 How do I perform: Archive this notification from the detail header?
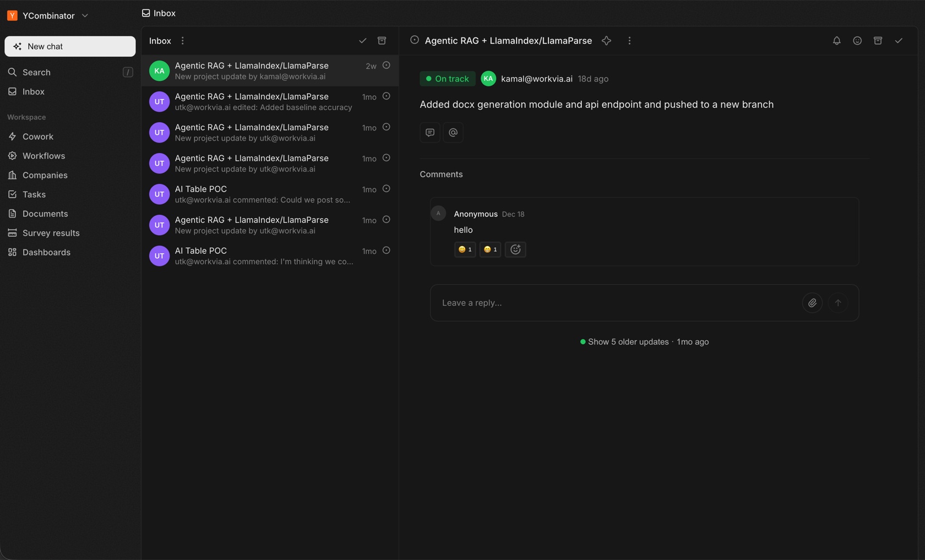coord(878,41)
